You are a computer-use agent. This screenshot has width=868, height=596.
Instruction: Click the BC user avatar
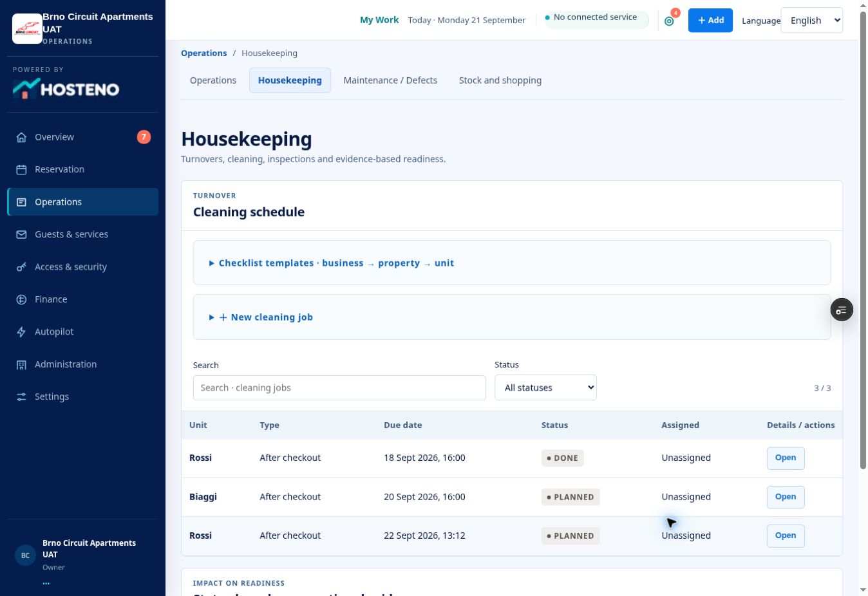[x=25, y=555]
